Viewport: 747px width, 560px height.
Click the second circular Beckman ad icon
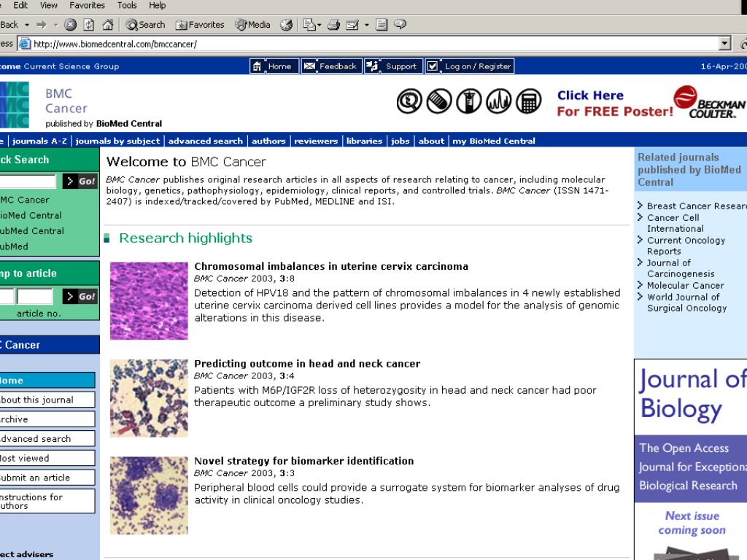click(x=438, y=101)
